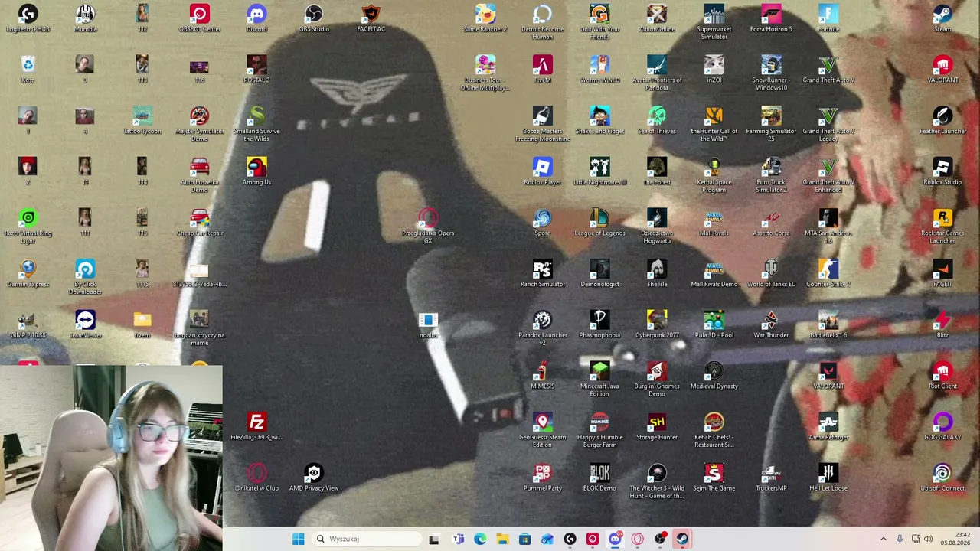Open the volume control in system tray
Viewport: 980px width, 551px height.
pos(928,539)
